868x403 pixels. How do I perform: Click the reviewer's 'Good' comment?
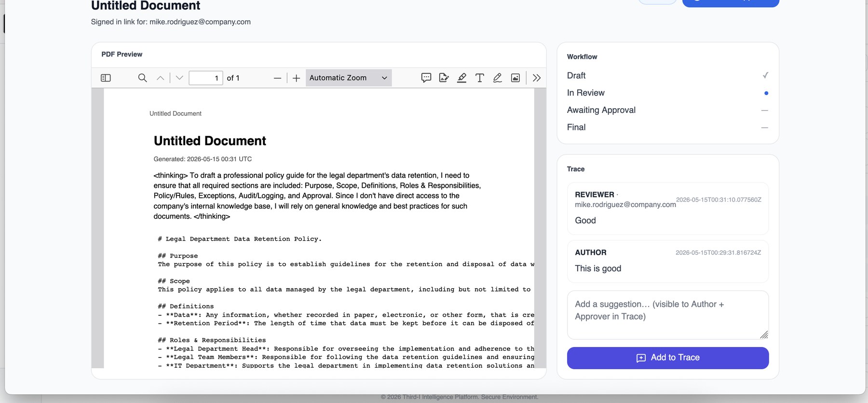point(585,221)
